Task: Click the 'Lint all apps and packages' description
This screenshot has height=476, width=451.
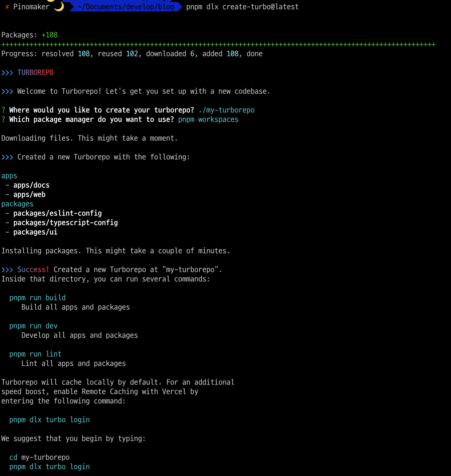Action: coord(74,363)
